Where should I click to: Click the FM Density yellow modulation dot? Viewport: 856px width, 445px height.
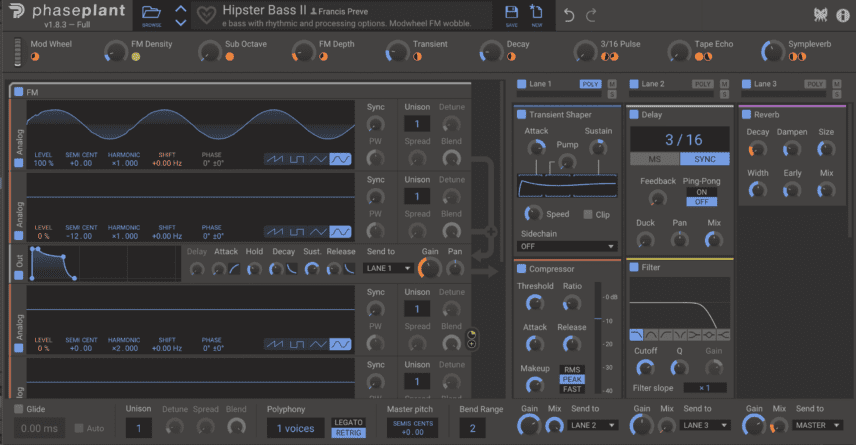tap(136, 56)
